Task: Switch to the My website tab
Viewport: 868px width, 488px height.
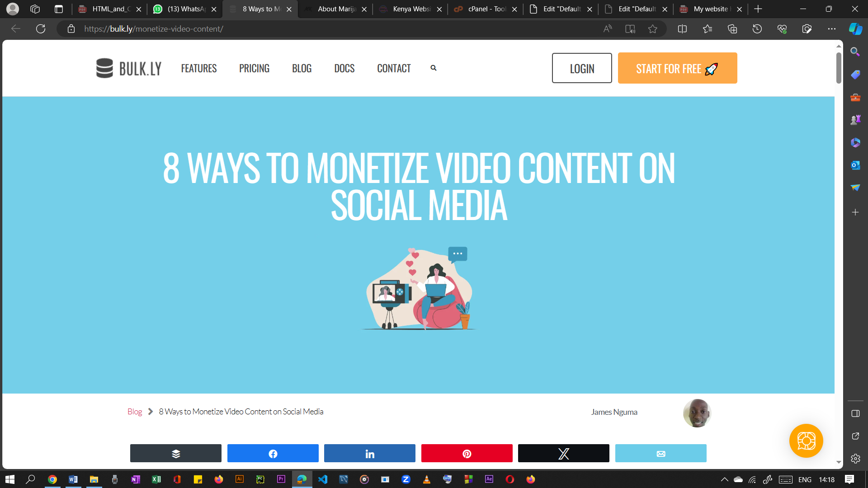Action: point(710,9)
